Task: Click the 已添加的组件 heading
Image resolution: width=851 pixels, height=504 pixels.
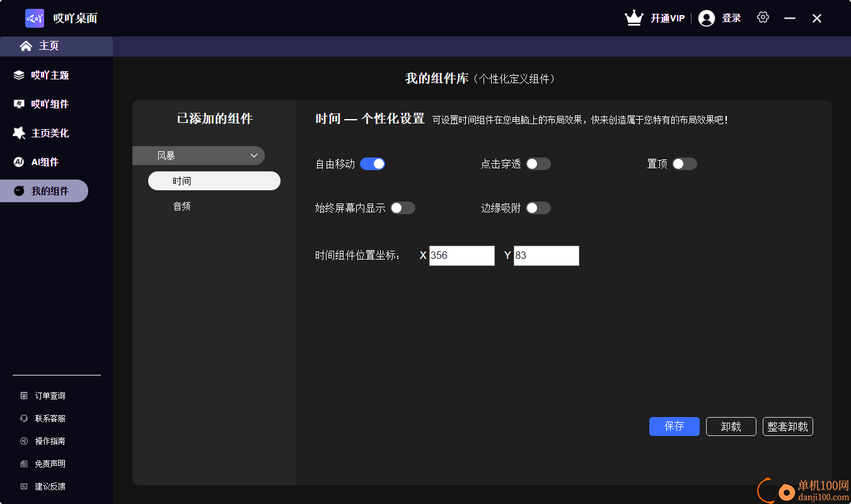Action: (215, 118)
